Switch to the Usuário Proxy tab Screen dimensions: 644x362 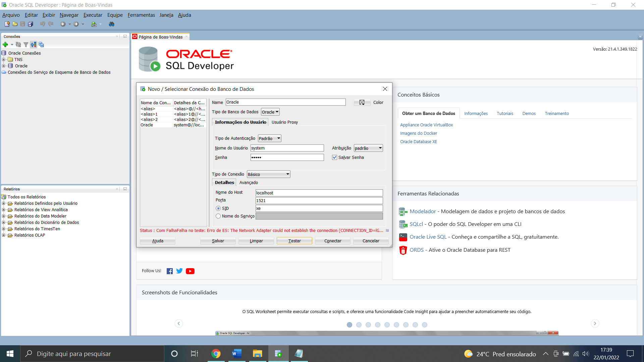point(285,122)
